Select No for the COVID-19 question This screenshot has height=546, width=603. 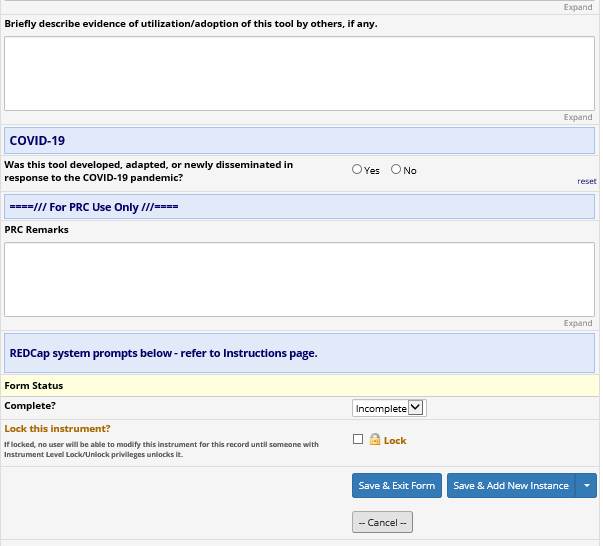396,170
